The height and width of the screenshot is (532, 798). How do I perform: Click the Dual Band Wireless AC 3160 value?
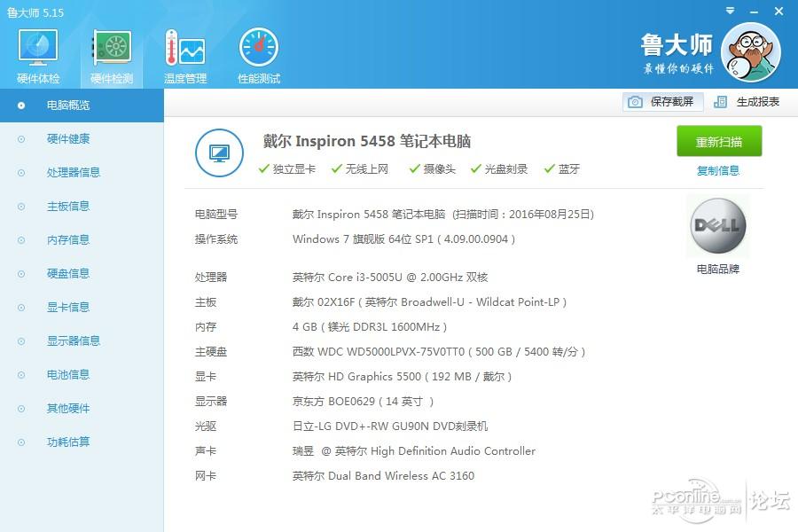[383, 476]
